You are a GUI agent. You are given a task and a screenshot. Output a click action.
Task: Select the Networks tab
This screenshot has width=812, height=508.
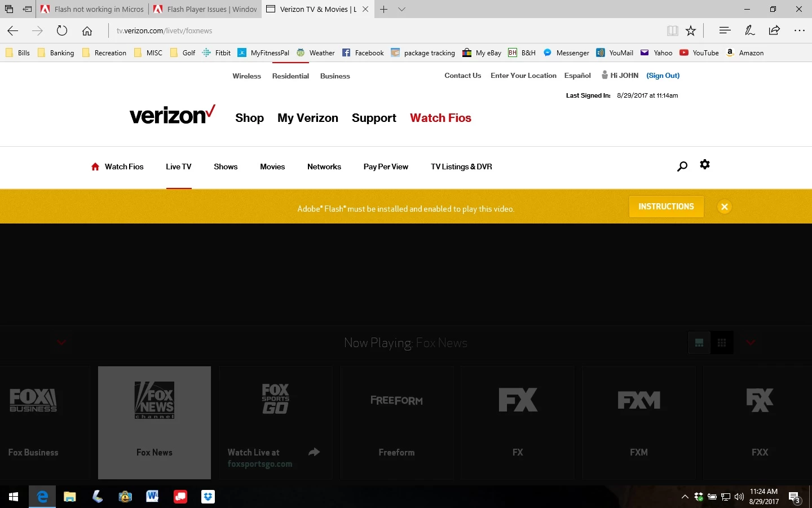[324, 167]
